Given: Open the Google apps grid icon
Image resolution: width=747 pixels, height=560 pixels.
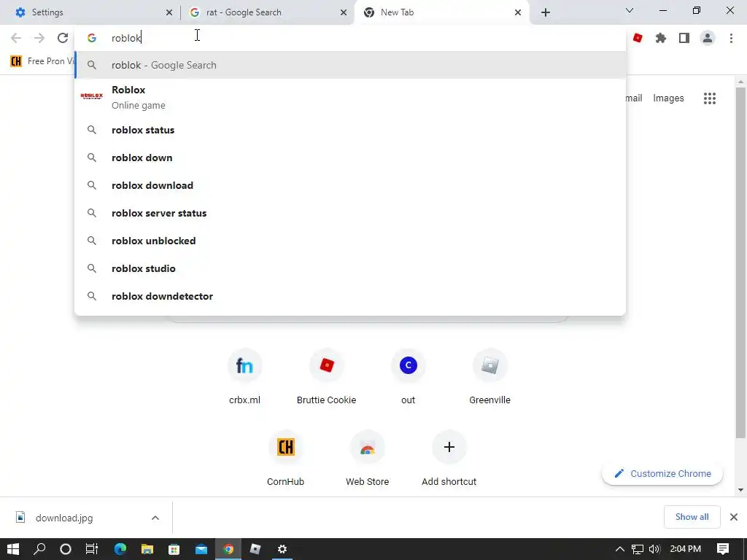Looking at the screenshot, I should point(710,98).
